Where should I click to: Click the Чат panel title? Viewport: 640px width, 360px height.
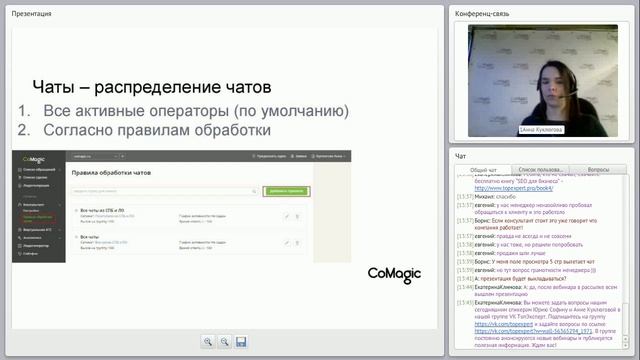(x=460, y=156)
